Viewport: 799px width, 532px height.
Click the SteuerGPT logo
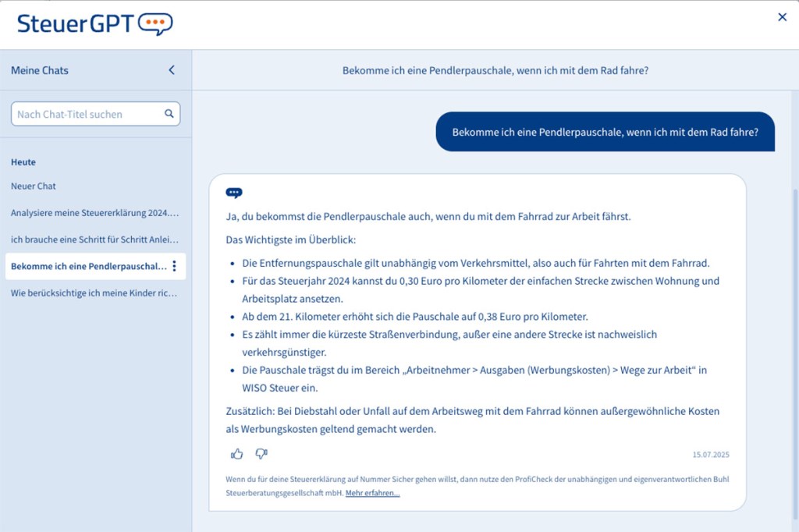coord(94,23)
